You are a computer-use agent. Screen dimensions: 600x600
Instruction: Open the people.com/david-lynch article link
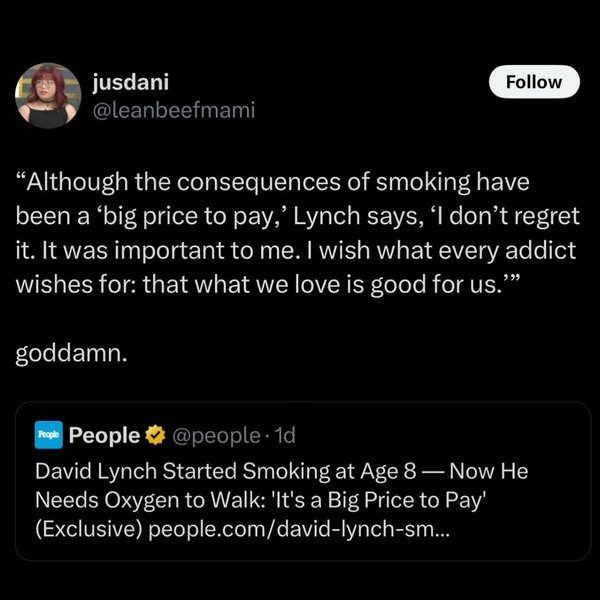[300, 527]
